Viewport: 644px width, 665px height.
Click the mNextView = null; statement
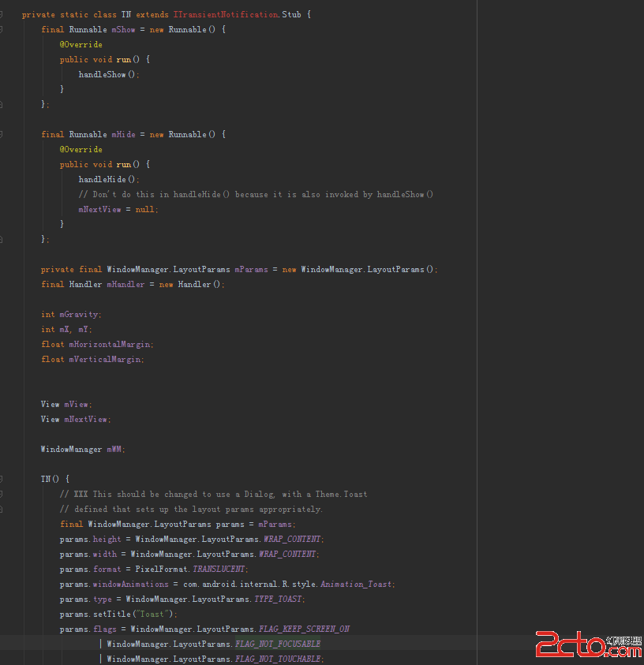point(118,210)
